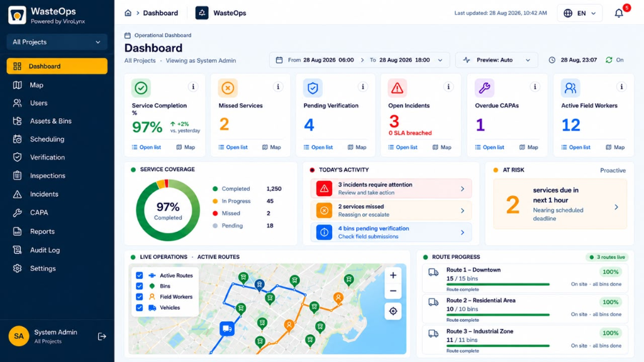Zoom in on the live operations map
Image resolution: width=644 pixels, height=362 pixels.
tap(393, 275)
